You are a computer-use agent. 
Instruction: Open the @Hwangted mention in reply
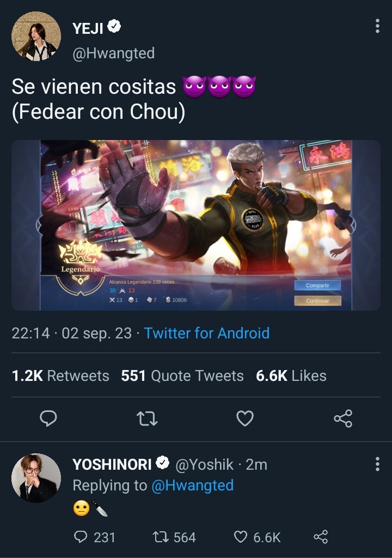(x=192, y=486)
